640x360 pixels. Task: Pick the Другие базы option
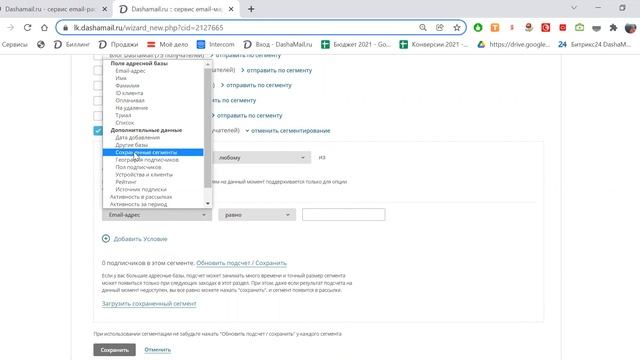(131, 145)
